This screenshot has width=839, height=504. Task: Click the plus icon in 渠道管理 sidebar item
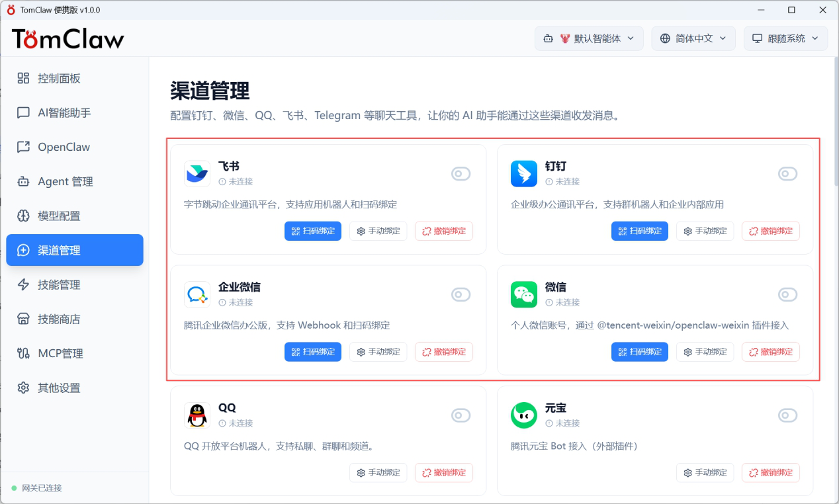coord(23,250)
